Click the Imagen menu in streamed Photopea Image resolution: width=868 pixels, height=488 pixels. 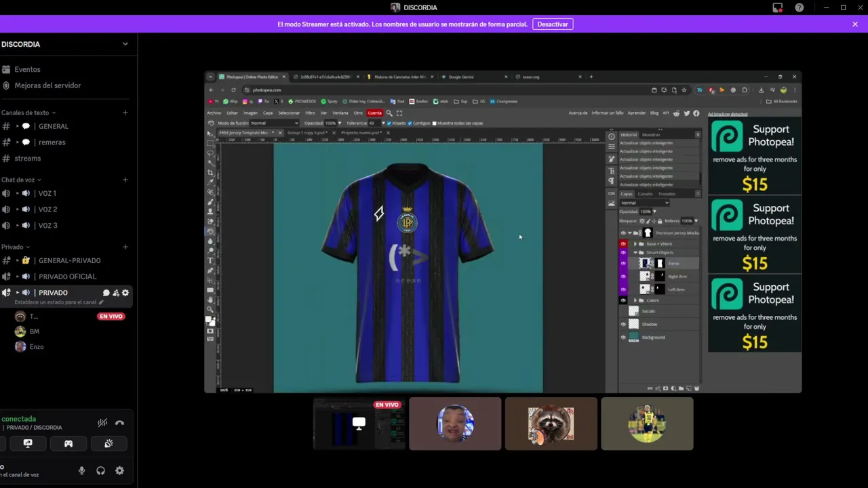(x=250, y=113)
